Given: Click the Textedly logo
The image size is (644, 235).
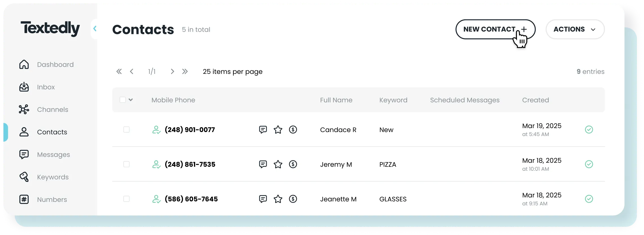Looking at the screenshot, I should click(50, 29).
